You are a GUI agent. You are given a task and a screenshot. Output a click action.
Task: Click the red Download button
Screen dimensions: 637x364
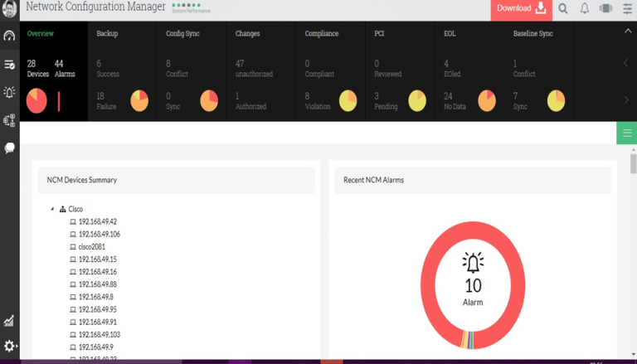[x=522, y=9]
